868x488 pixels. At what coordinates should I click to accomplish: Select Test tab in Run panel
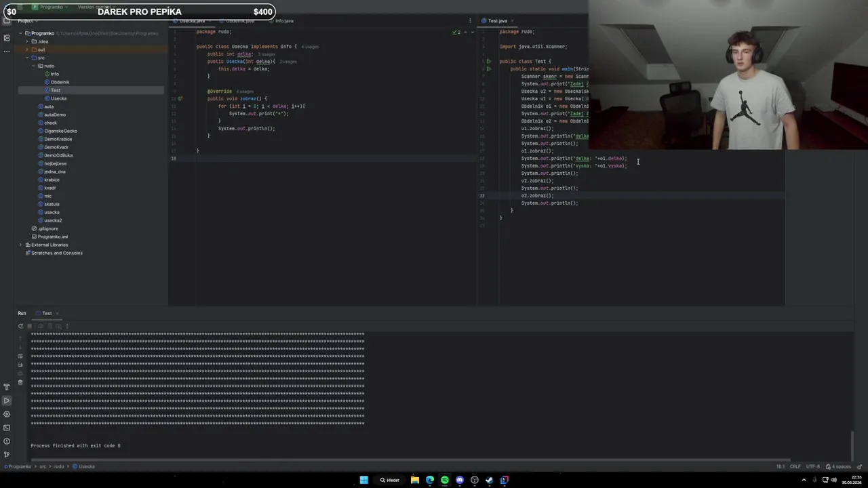point(47,313)
